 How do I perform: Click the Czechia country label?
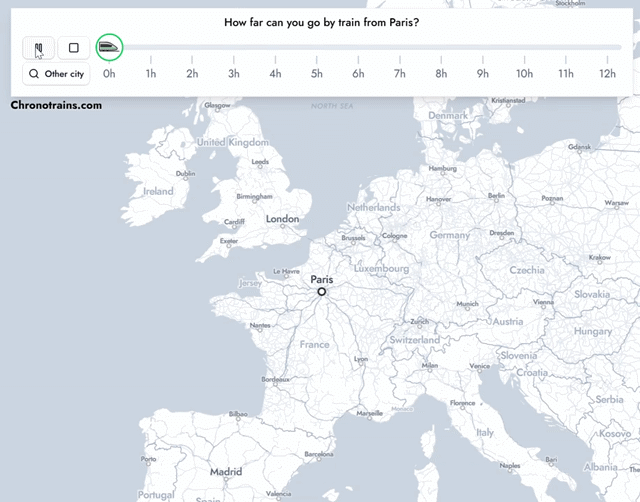click(527, 270)
